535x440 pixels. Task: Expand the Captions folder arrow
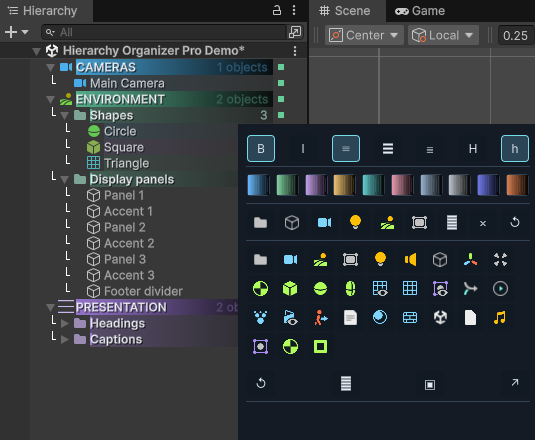tap(64, 339)
